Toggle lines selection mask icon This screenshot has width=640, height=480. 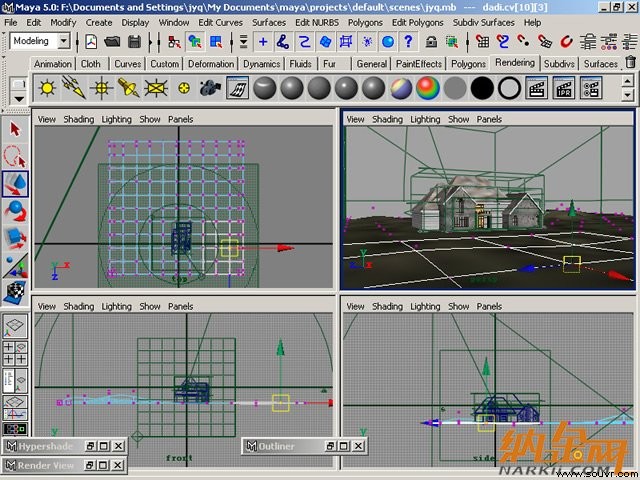pyautogui.click(x=304, y=42)
